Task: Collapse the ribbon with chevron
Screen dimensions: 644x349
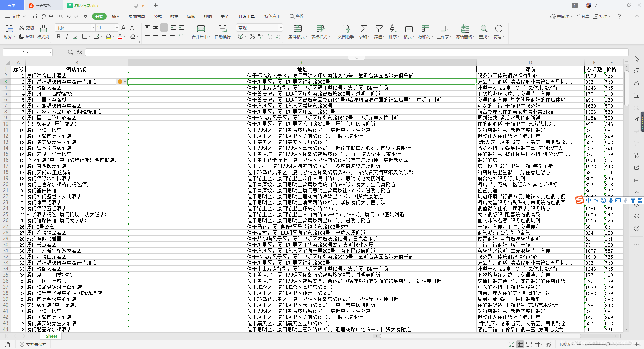Action: (636, 16)
